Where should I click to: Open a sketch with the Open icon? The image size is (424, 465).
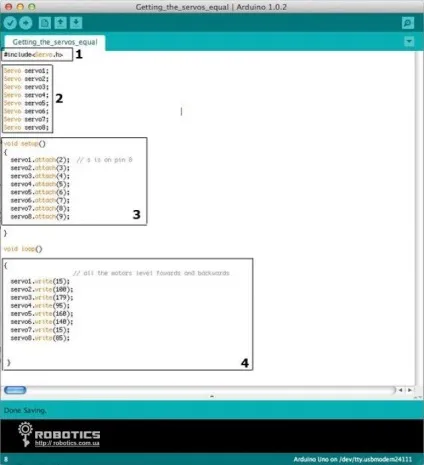[60, 23]
